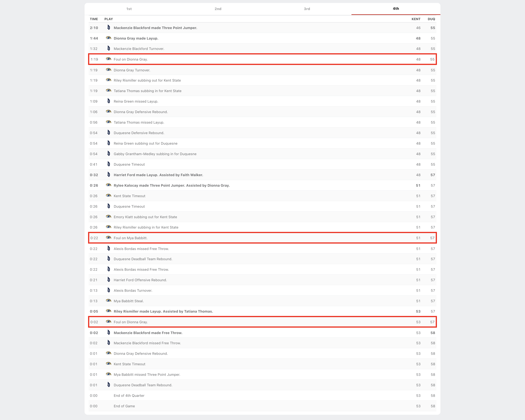
Task: Click the Riley Rismiller made Layup play
Action: click(x=163, y=311)
